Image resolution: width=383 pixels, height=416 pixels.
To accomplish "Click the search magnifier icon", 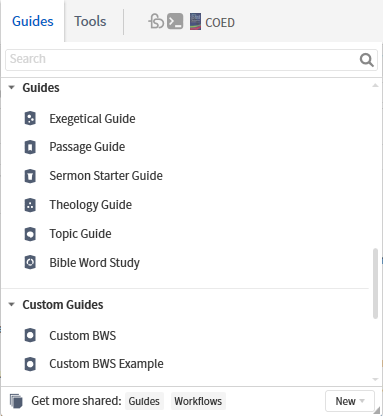I will (x=366, y=60).
